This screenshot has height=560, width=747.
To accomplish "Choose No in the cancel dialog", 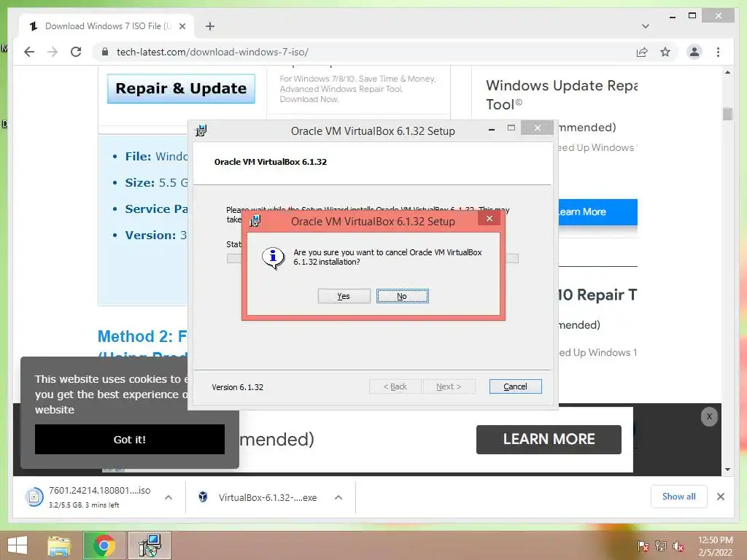I will pyautogui.click(x=402, y=296).
